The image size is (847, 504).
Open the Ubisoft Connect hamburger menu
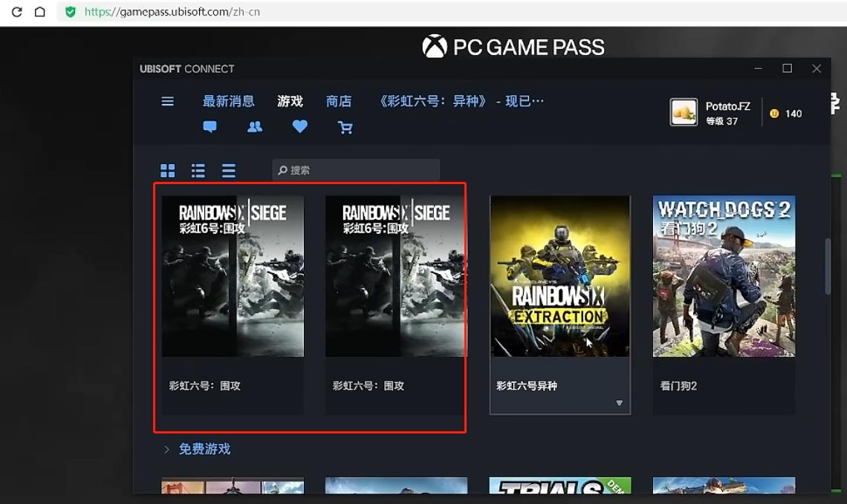167,101
